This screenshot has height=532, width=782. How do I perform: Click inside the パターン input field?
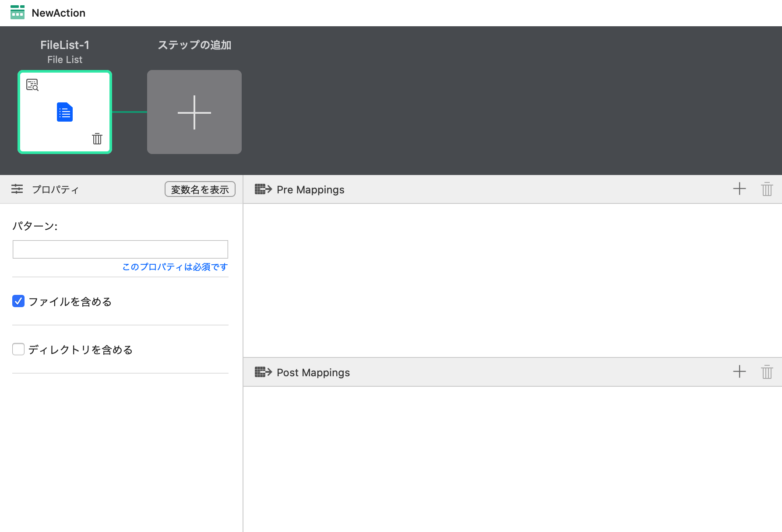(120, 248)
